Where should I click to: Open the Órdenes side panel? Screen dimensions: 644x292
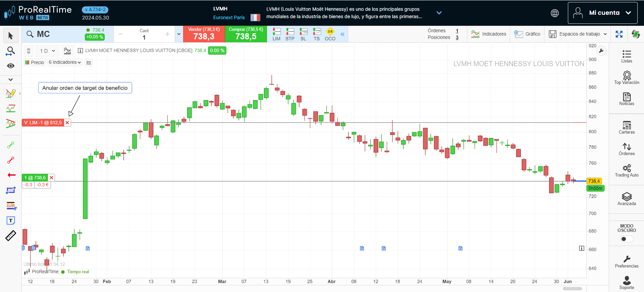[627, 149]
